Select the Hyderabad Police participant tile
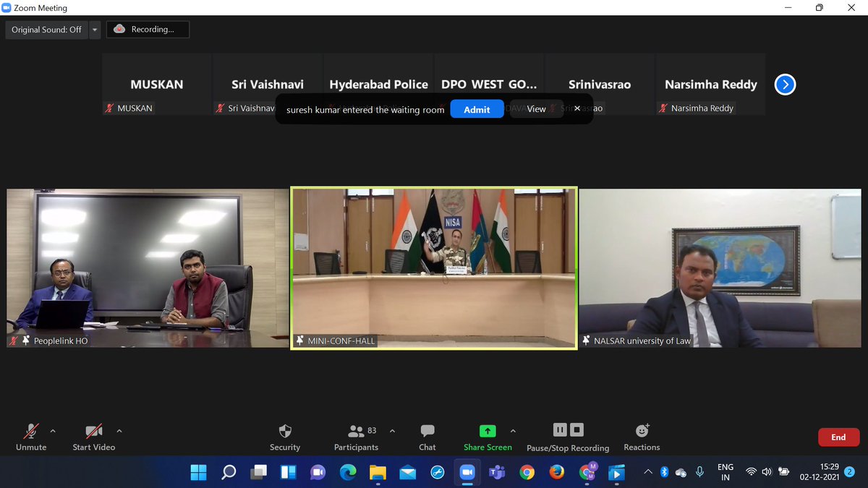The height and width of the screenshot is (488, 868). coord(378,85)
